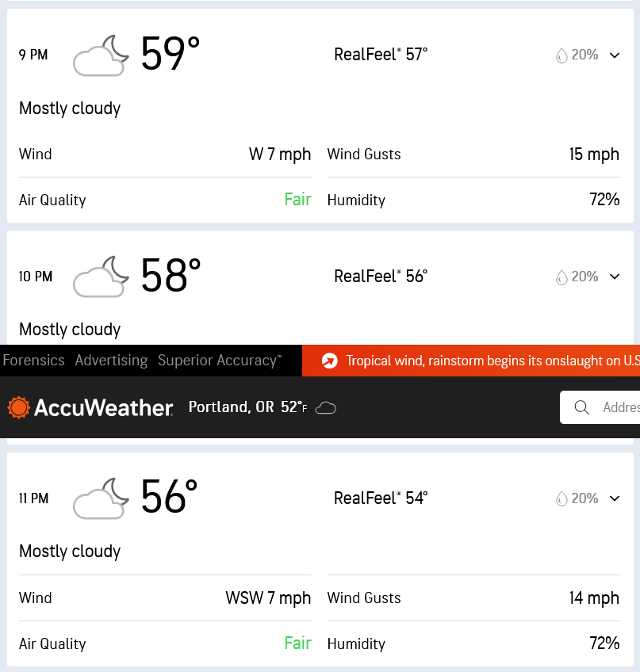Image resolution: width=640 pixels, height=672 pixels.
Task: Open the Advertising menu link
Action: [111, 361]
